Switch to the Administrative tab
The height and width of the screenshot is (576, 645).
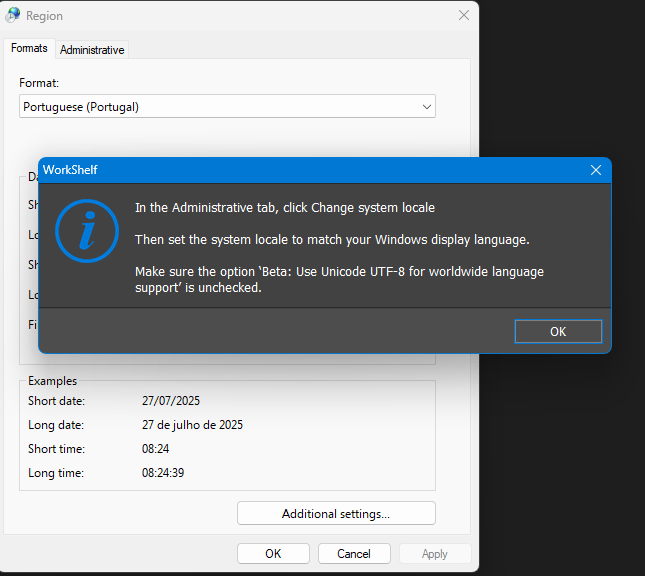point(92,49)
